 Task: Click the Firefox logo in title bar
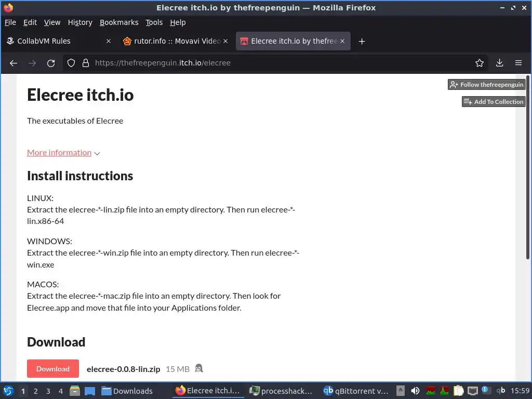pos(8,7)
